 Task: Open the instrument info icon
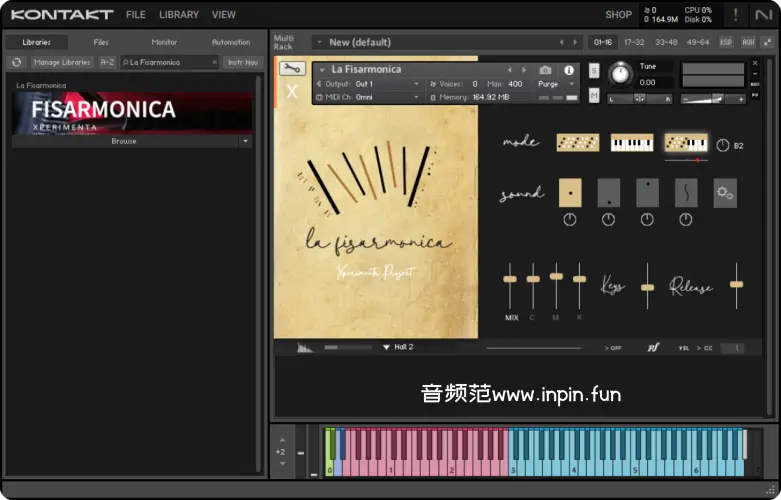pyautogui.click(x=569, y=70)
